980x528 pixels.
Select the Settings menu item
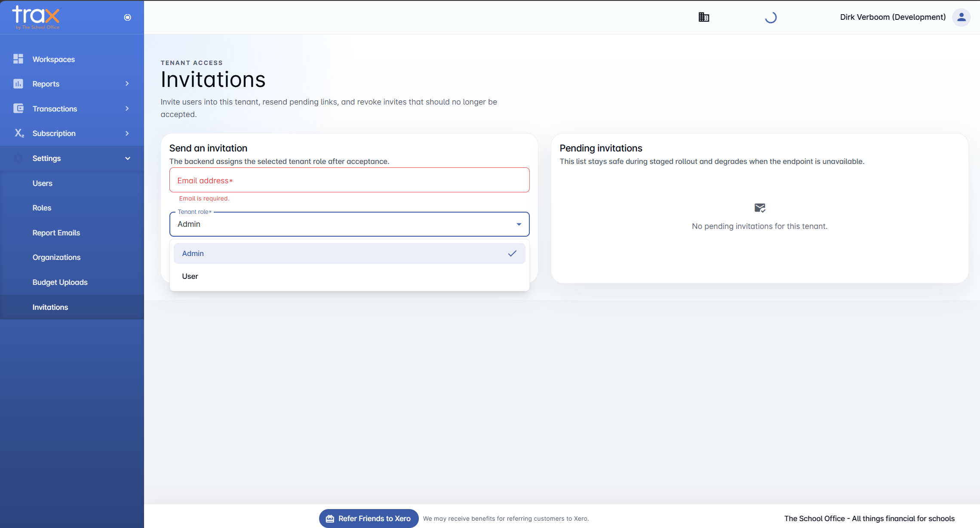coord(72,158)
